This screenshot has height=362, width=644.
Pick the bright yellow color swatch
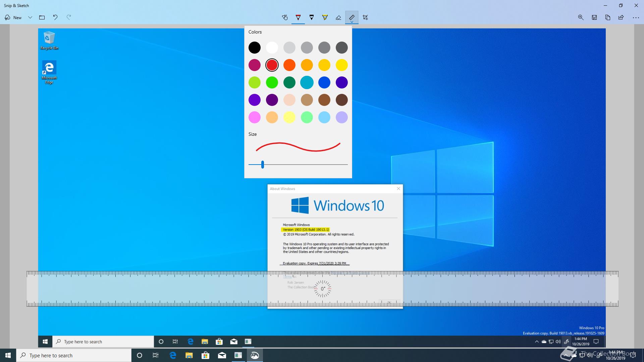(x=342, y=65)
